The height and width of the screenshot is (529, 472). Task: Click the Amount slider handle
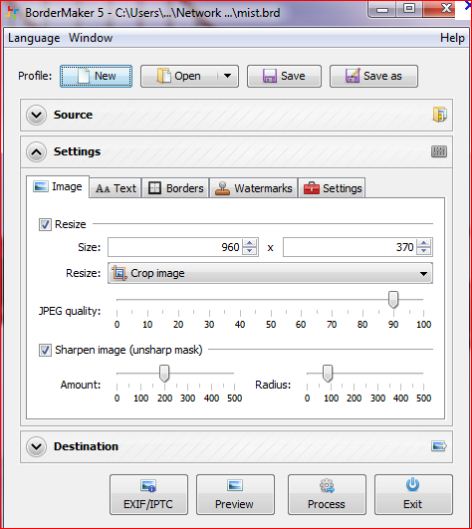click(164, 373)
